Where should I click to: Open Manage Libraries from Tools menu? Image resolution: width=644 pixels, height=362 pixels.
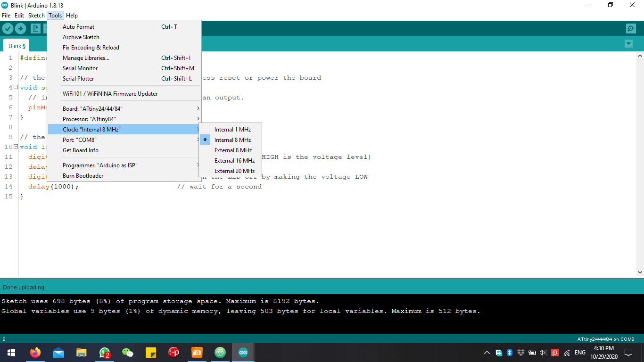[124, 58]
